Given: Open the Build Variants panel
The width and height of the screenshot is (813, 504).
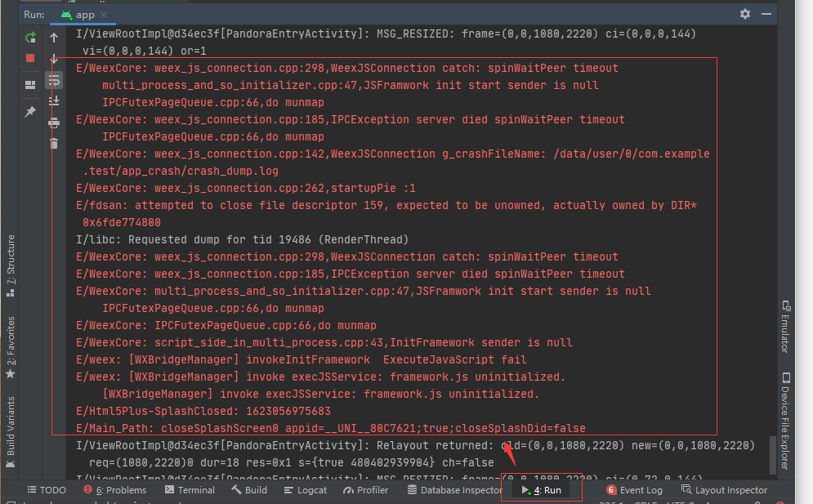Looking at the screenshot, I should click(11, 425).
